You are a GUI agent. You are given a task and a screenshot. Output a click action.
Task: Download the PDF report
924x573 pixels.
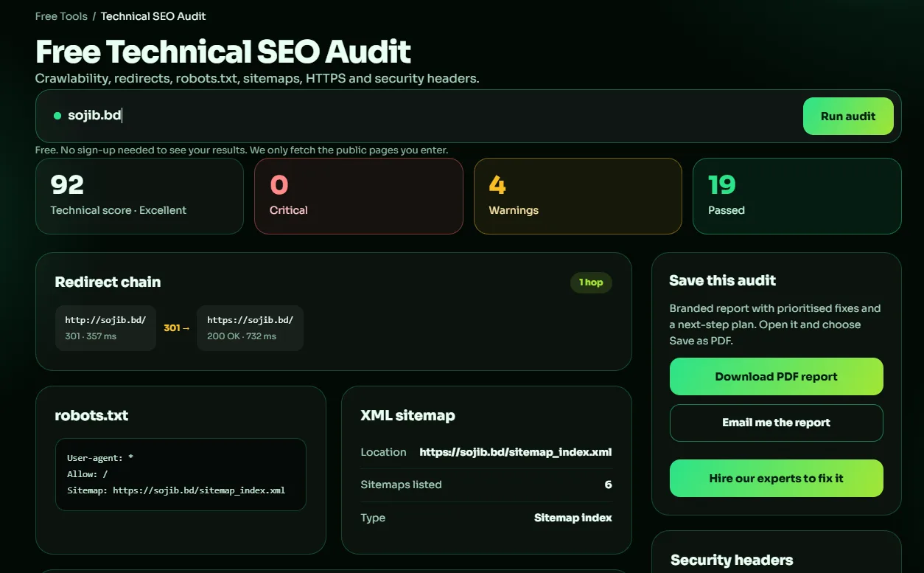click(777, 376)
